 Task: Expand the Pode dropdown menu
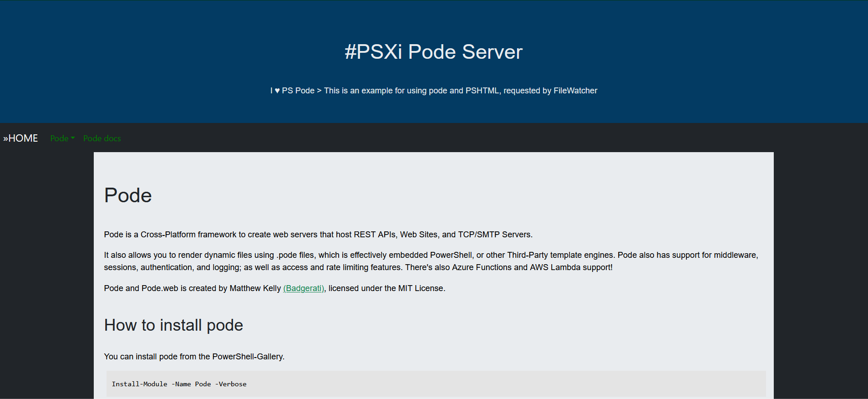click(x=62, y=138)
